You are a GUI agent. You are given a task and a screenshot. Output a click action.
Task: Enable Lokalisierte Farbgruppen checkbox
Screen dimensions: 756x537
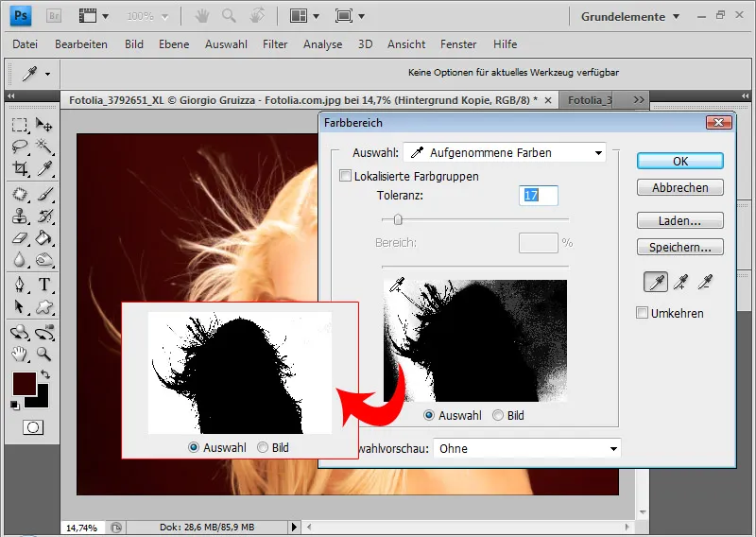click(x=345, y=176)
